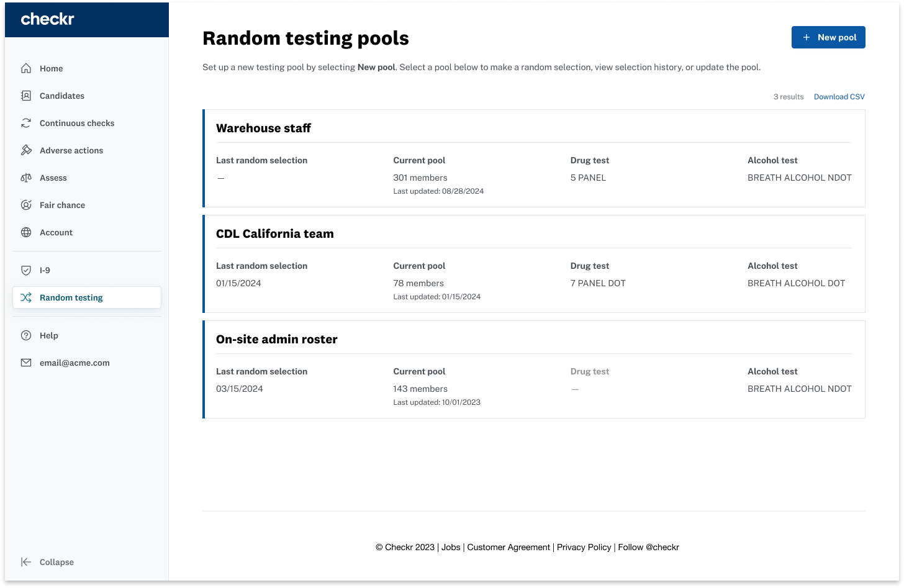Click the Home house icon in sidebar

pyautogui.click(x=26, y=68)
